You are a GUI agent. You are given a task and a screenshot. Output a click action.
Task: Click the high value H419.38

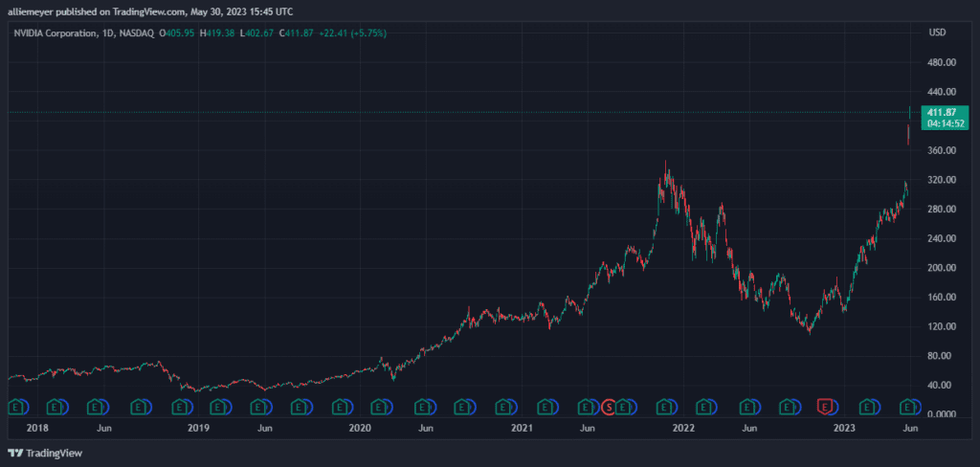click(x=217, y=33)
